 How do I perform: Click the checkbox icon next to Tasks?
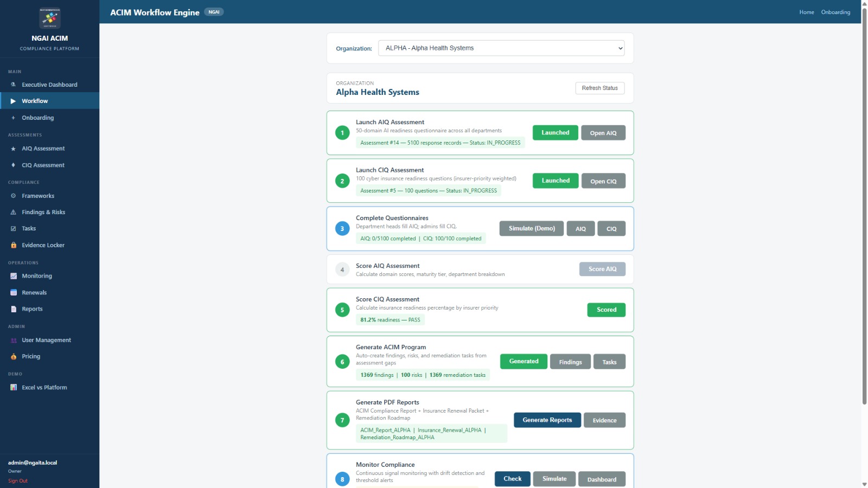[14, 229]
